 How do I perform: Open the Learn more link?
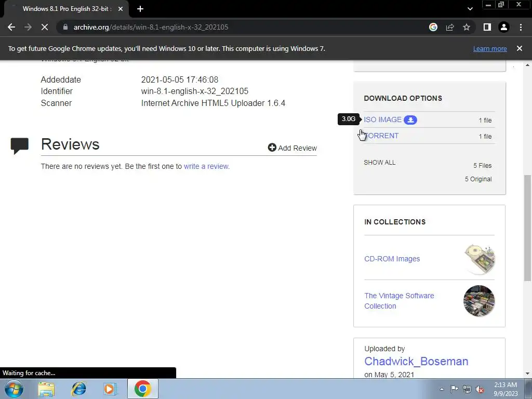pyautogui.click(x=490, y=48)
